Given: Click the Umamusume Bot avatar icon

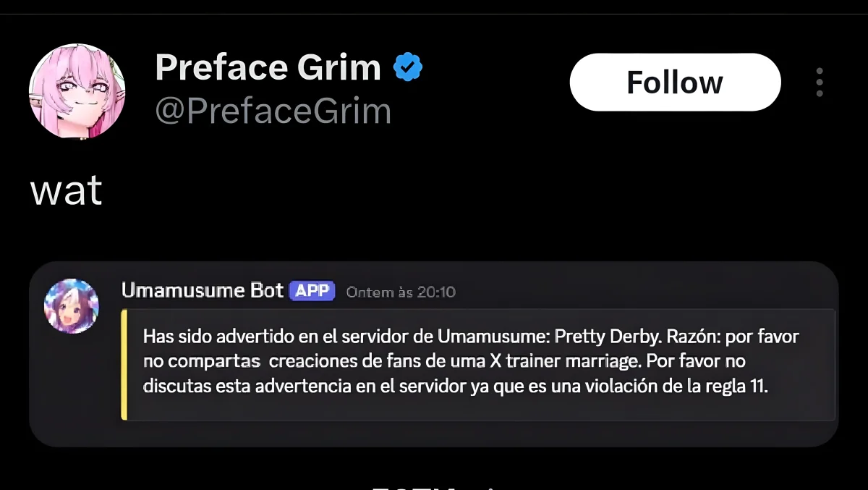Looking at the screenshot, I should [x=71, y=305].
